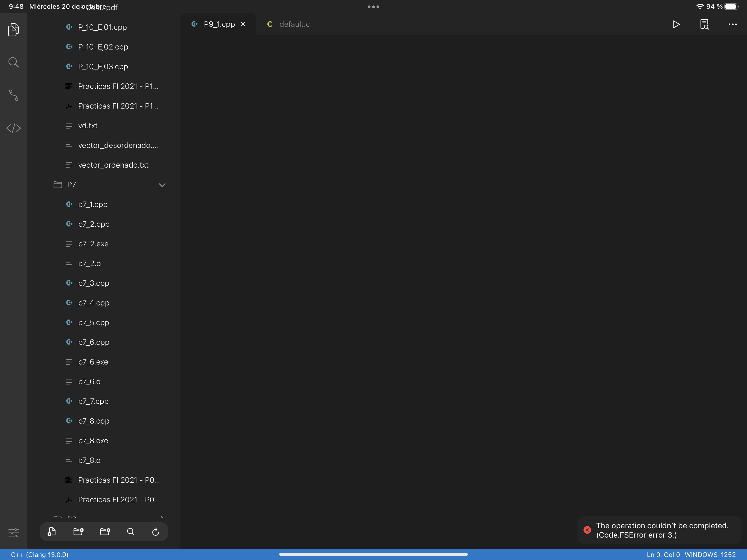Click the search icon in bottom toolbar

pyautogui.click(x=131, y=532)
